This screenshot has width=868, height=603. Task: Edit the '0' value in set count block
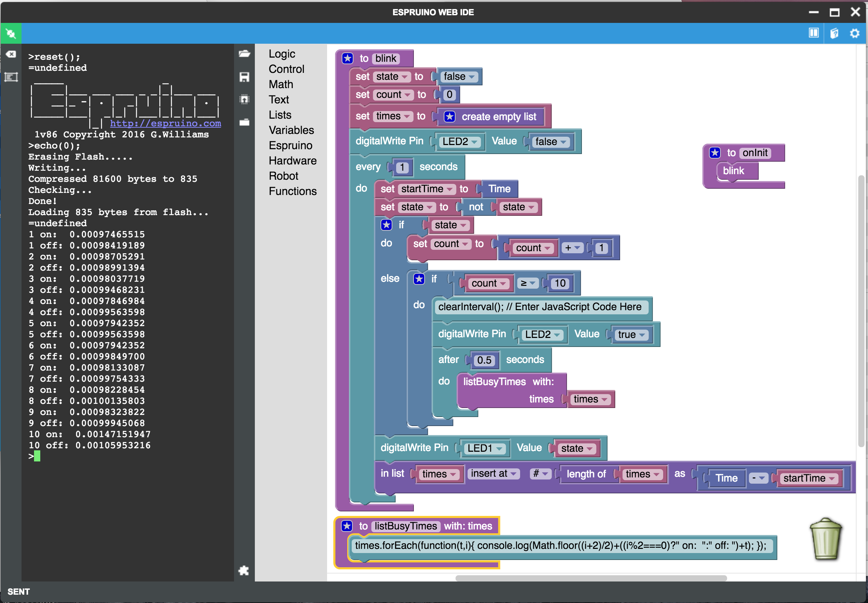click(449, 94)
